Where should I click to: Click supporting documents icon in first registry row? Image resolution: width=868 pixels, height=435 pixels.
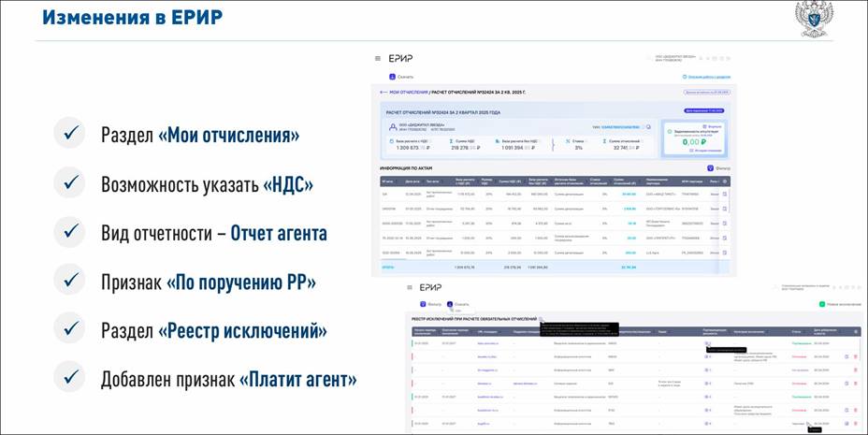point(706,343)
